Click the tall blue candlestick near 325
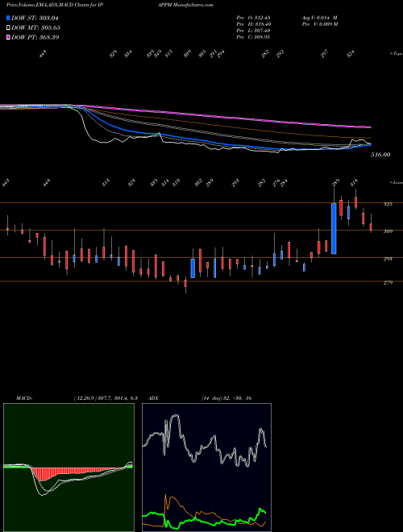The image size is (403, 532). tap(334, 228)
